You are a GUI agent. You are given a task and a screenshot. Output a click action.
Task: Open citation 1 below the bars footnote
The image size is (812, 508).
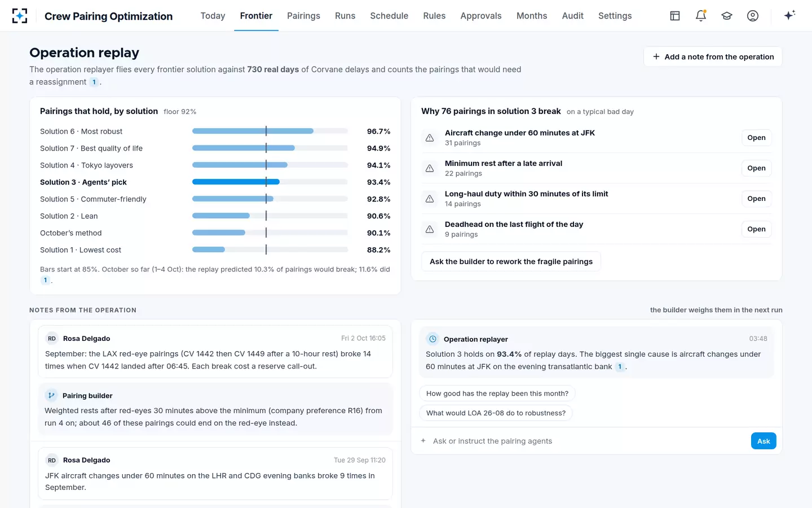[x=46, y=280]
